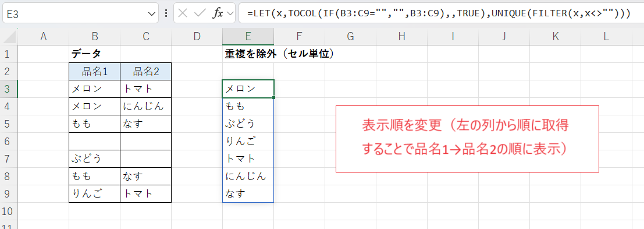This screenshot has width=644, height=229.
Task: Select row 3 header
Action: click(x=9, y=89)
